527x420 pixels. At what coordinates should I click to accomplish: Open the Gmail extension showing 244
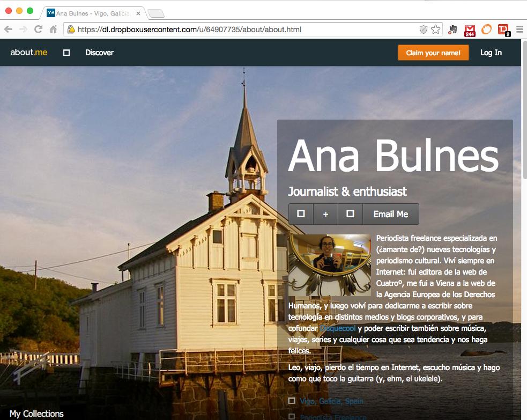coord(470,30)
